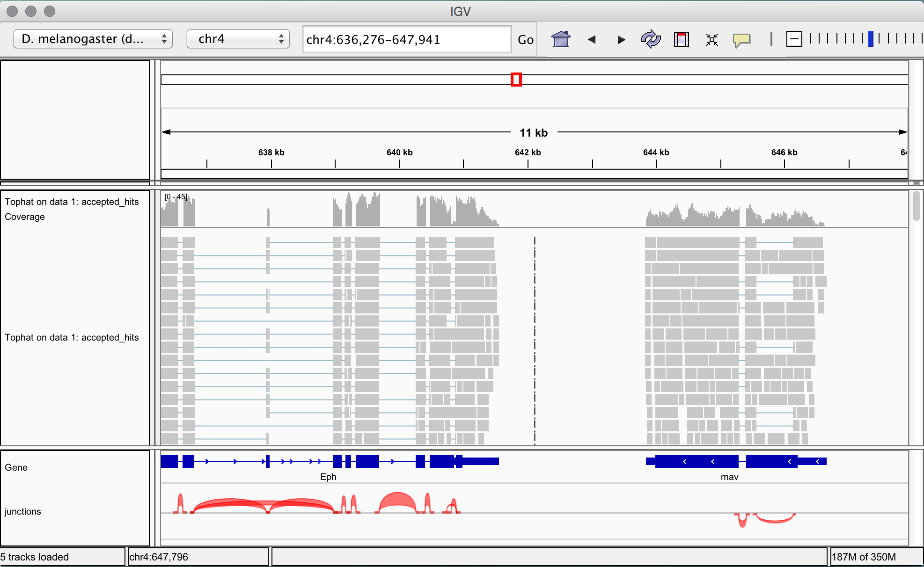Image resolution: width=924 pixels, height=567 pixels.
Task: Click the Go button
Action: click(x=525, y=40)
